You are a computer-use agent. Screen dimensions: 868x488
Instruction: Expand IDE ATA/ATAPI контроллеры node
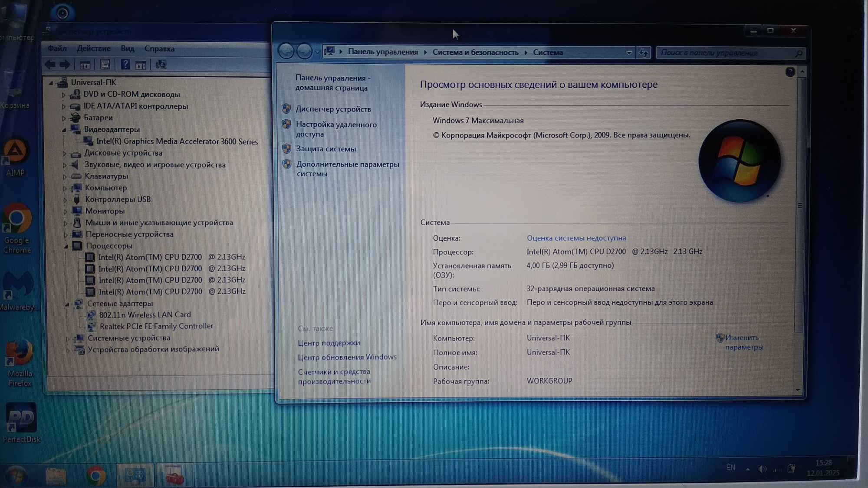pos(64,106)
